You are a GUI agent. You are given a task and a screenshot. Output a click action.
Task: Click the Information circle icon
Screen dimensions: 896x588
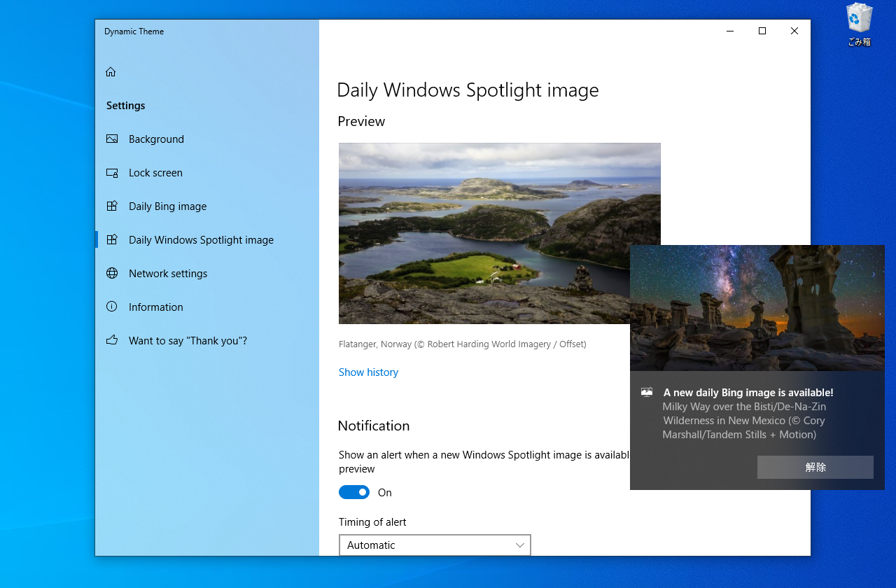point(112,307)
